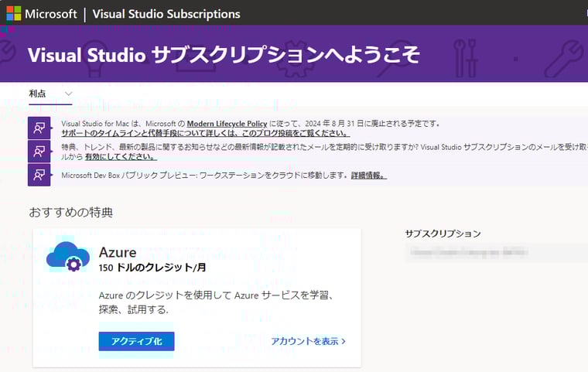This screenshot has width=588, height=372.
Task: Expand the chevron beside 利点
Action: click(68, 94)
